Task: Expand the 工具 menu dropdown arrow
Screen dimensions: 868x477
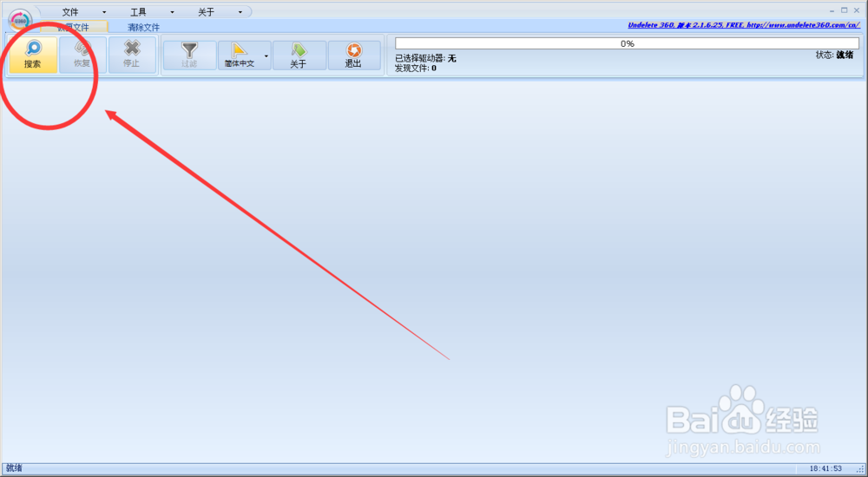Action: click(x=172, y=12)
